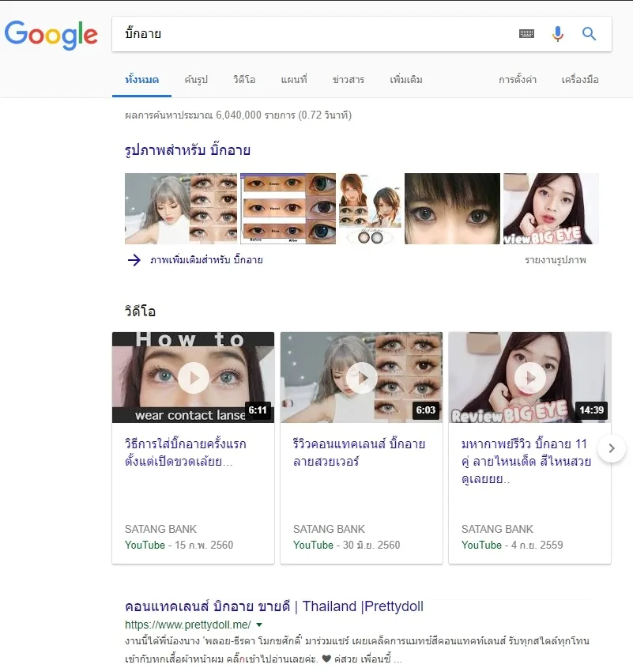Click the Google logo

click(x=51, y=34)
